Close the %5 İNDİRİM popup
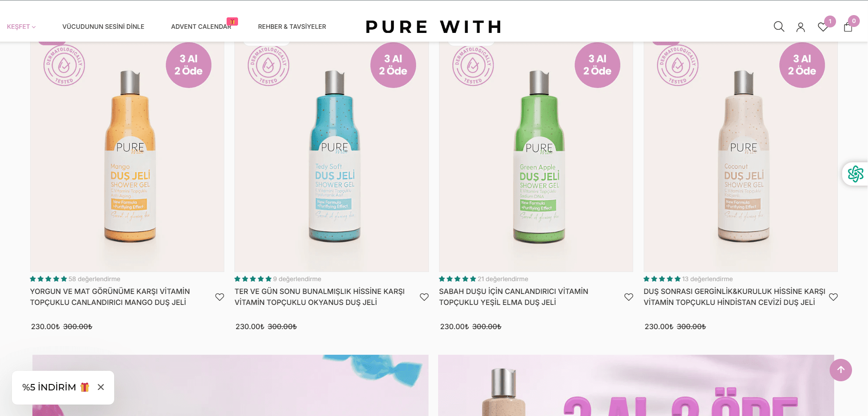Image resolution: width=868 pixels, height=416 pixels. click(x=101, y=387)
